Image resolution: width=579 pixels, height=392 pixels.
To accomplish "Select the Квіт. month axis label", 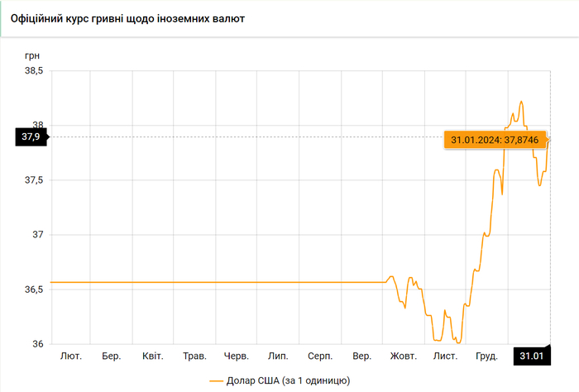I will pos(153,356).
